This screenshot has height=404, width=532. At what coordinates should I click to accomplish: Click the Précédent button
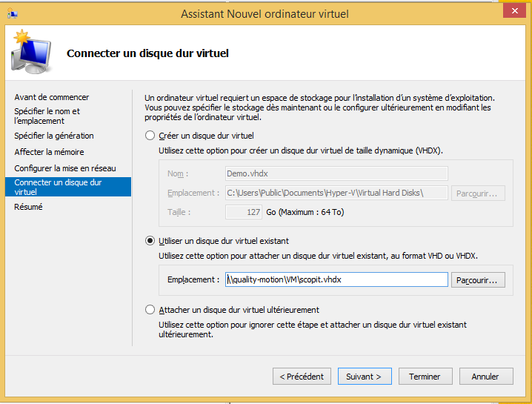[x=302, y=377]
